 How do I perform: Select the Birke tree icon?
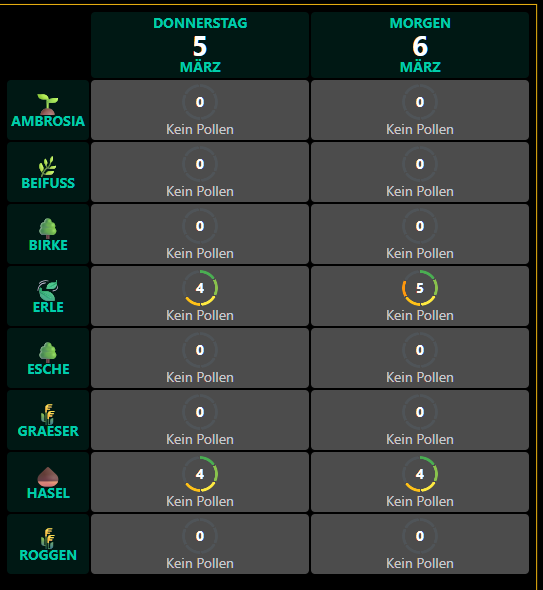(48, 228)
